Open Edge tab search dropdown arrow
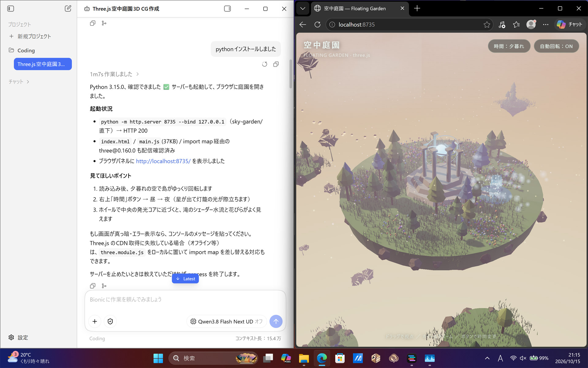The image size is (588, 368). click(x=303, y=9)
